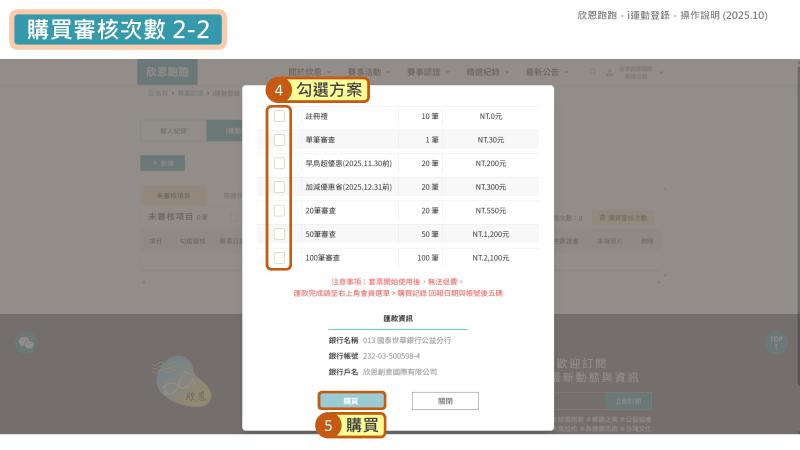Click the TOP scroll-to-top icon

pos(776,343)
